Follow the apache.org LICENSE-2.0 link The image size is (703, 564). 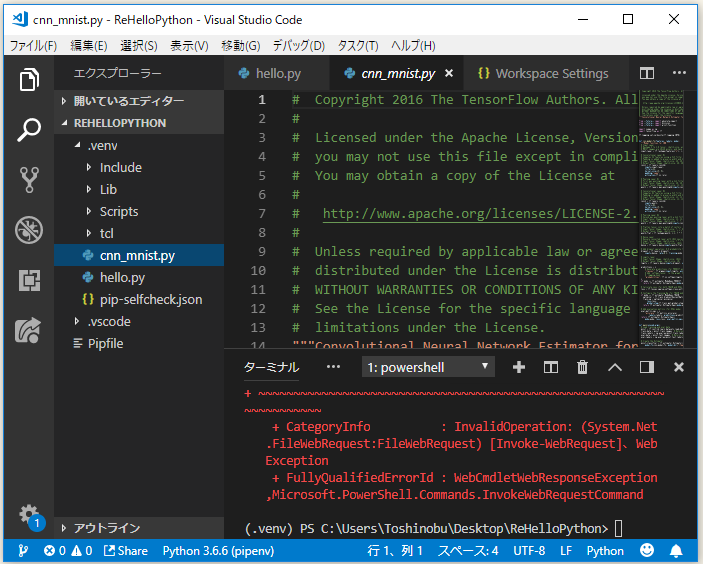point(480,213)
